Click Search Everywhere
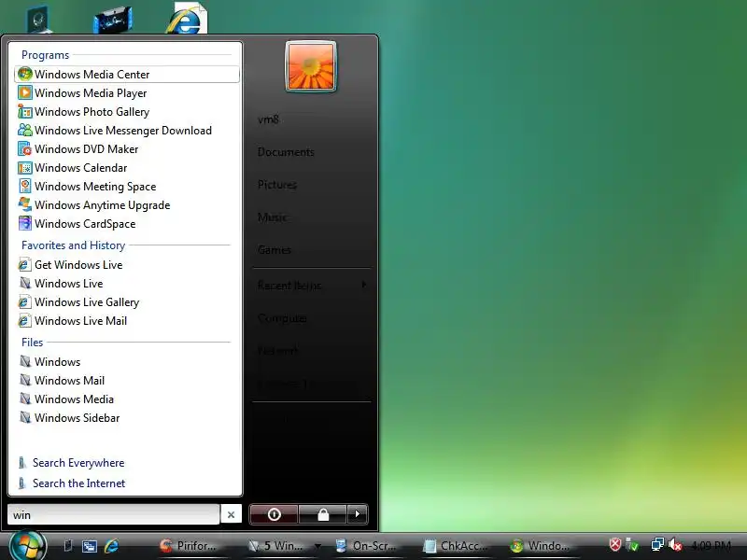The height and width of the screenshot is (560, 747). click(78, 462)
